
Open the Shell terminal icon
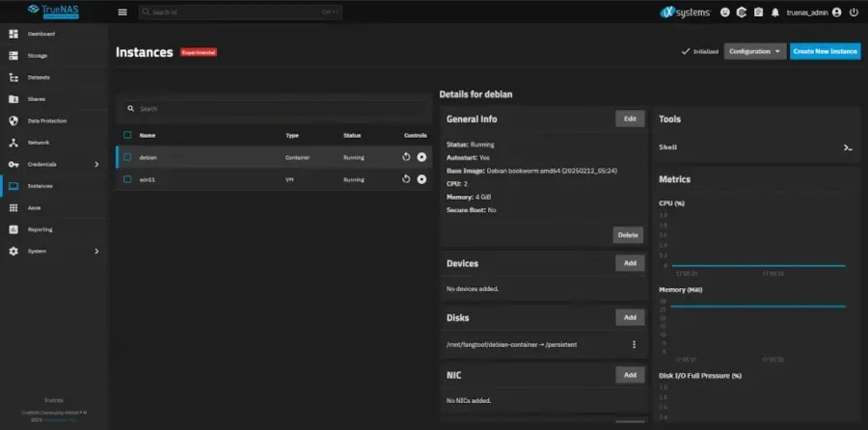click(848, 148)
